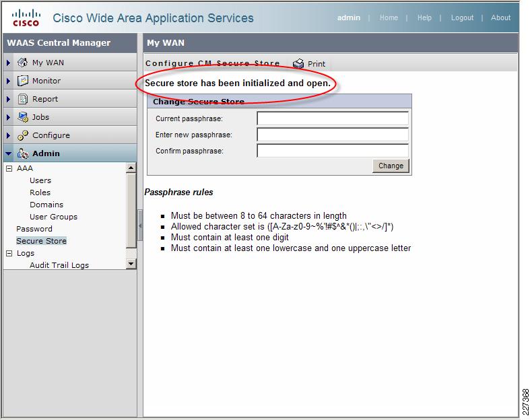Open the Report menu

click(x=45, y=99)
